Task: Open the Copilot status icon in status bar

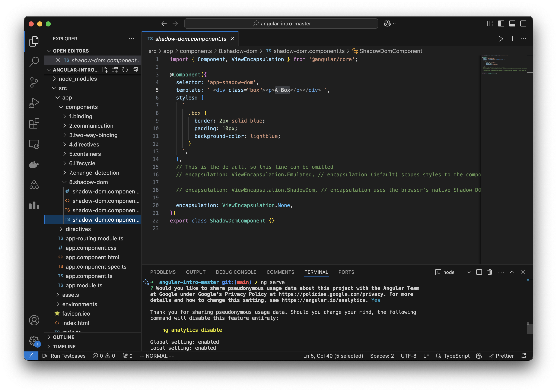Action: (x=479, y=356)
